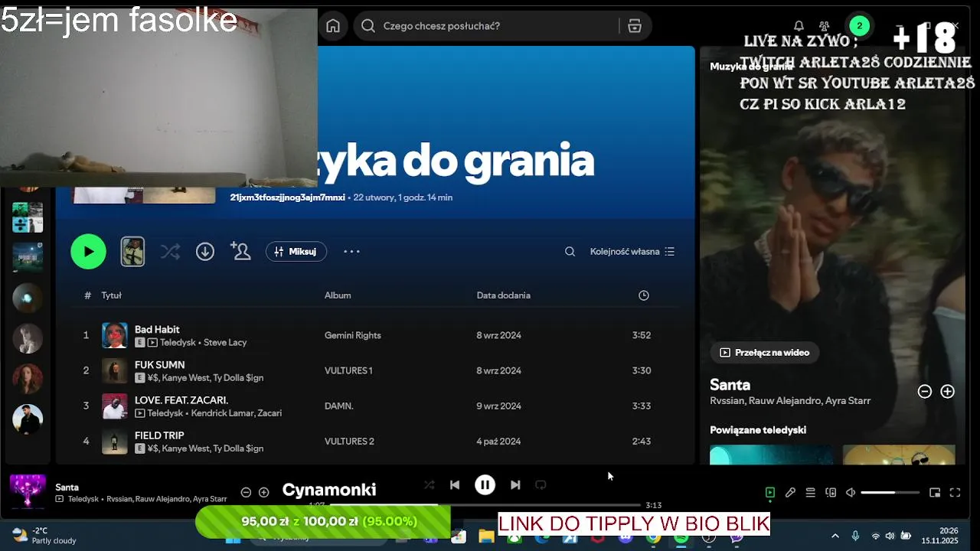
Task: Open the Kendrick Lamar artist link
Action: [224, 413]
